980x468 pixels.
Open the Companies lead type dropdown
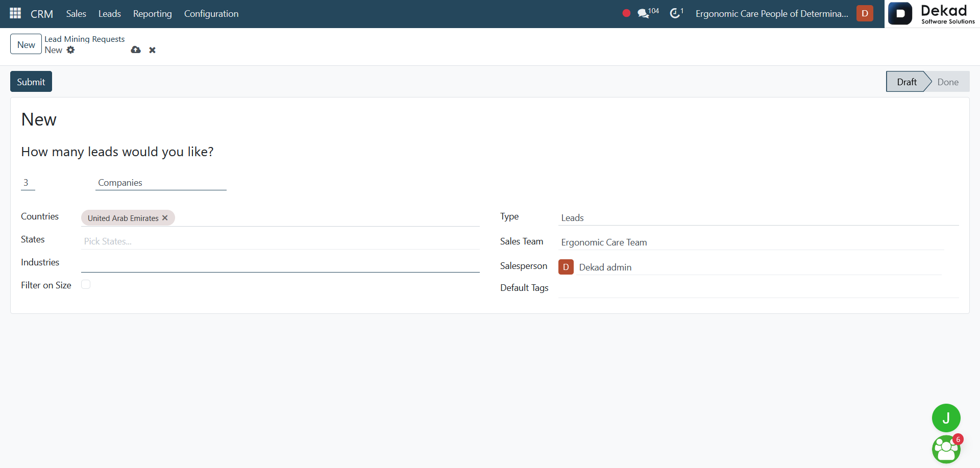point(161,183)
